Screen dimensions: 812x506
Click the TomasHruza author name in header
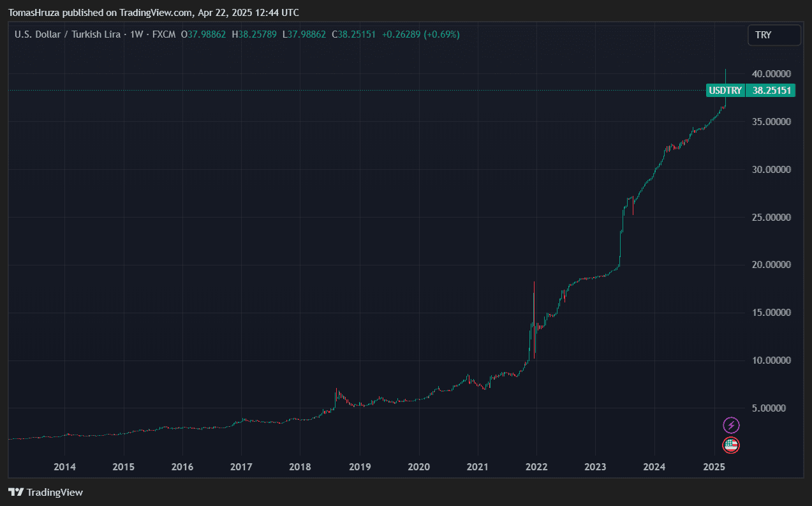(34, 13)
